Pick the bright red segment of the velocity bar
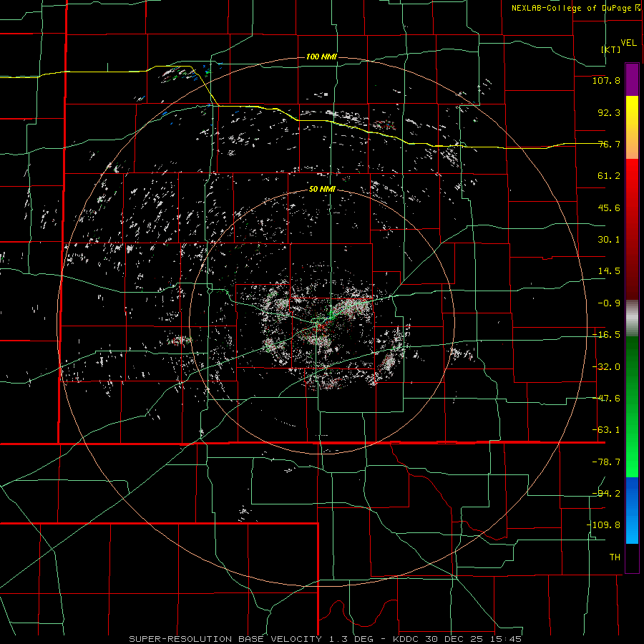Image resolution: width=644 pixels, height=644 pixels. [632, 230]
